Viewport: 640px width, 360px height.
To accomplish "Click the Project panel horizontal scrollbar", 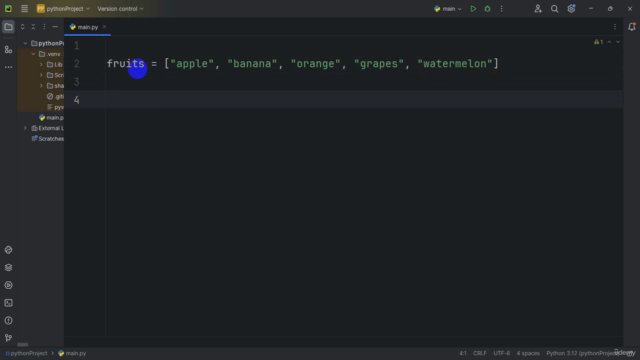I will pos(23,344).
